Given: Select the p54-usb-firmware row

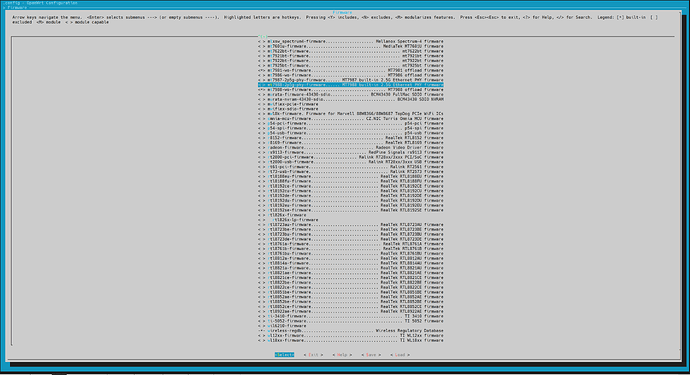Looking at the screenshot, I should [351, 133].
